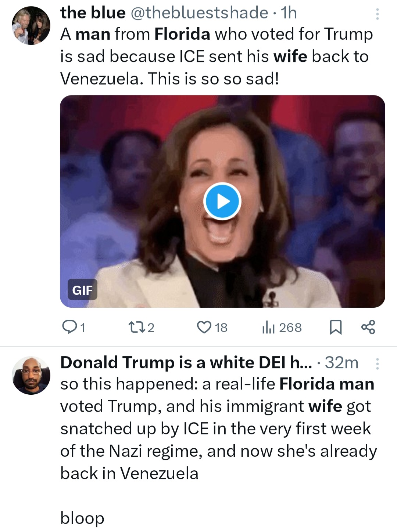Open "Donald Trump is a white DEI h..." profile name
The width and height of the screenshot is (397, 532).
point(186,362)
